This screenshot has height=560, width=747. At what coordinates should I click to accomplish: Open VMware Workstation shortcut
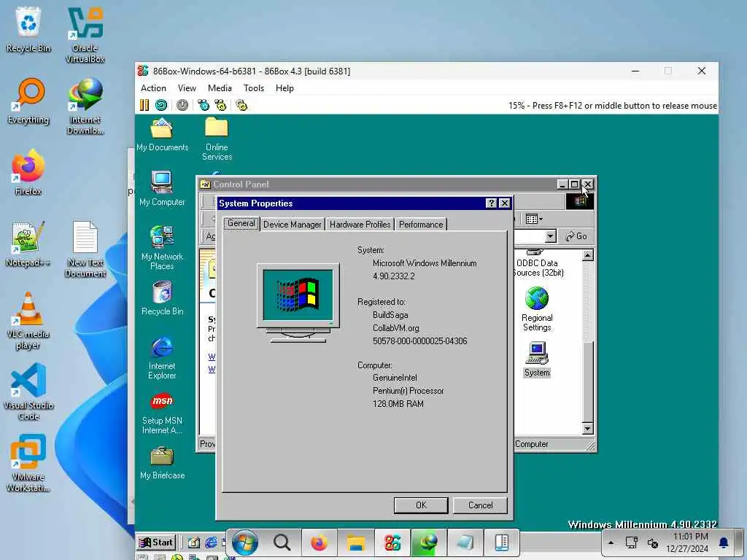[28, 463]
